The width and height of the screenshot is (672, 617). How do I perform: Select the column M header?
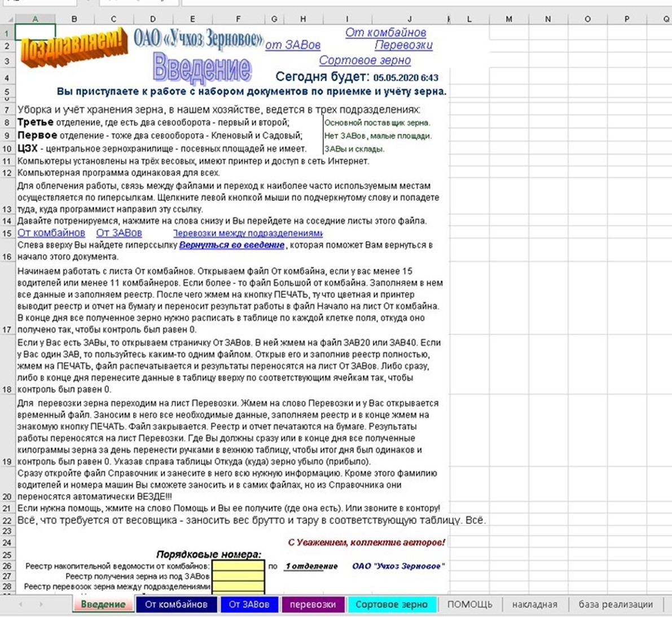pos(509,19)
